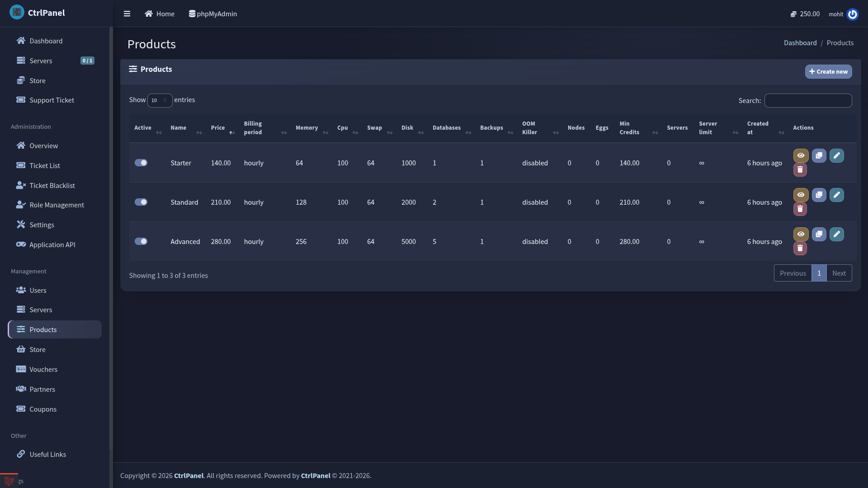Open Coupons in the sidebar
The width and height of the screenshot is (868, 488).
[55, 409]
